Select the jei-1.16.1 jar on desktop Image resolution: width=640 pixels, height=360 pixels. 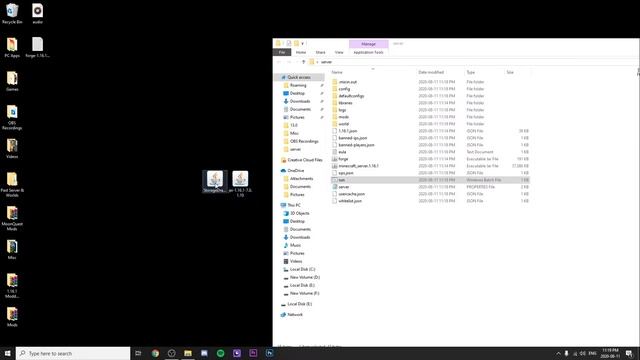click(x=240, y=184)
